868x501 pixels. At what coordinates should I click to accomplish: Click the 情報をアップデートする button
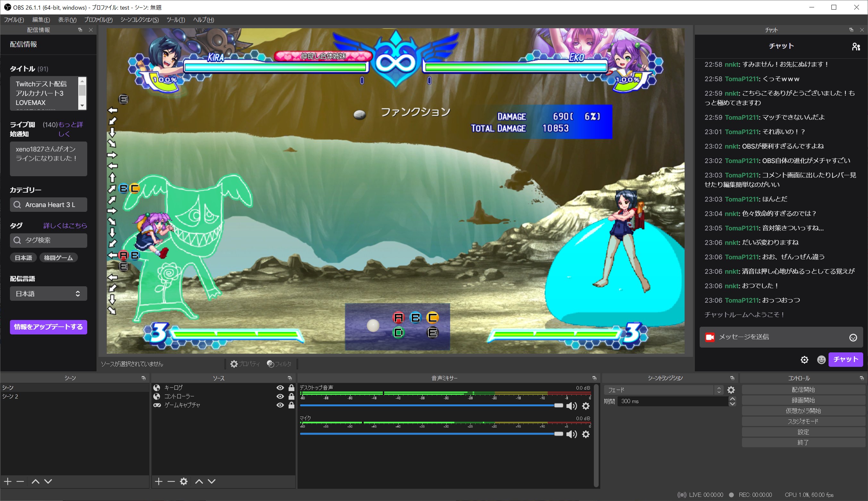point(48,327)
